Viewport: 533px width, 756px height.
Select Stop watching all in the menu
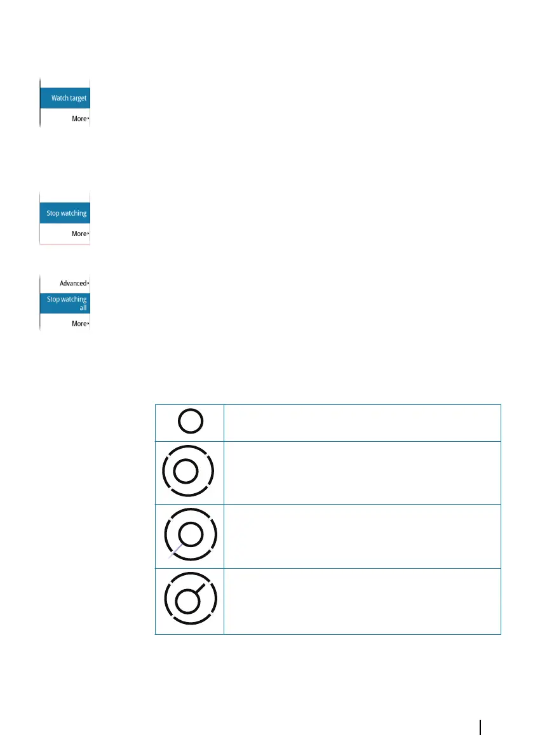click(65, 303)
